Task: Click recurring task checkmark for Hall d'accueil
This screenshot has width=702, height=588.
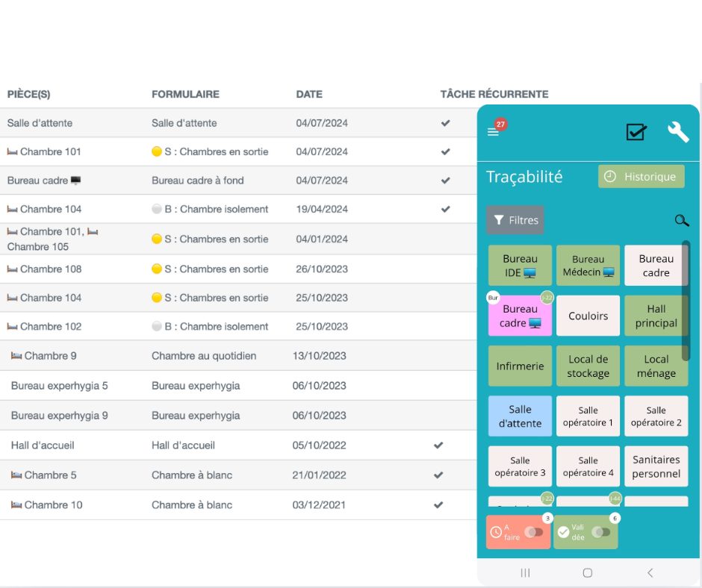Action: 438,445
